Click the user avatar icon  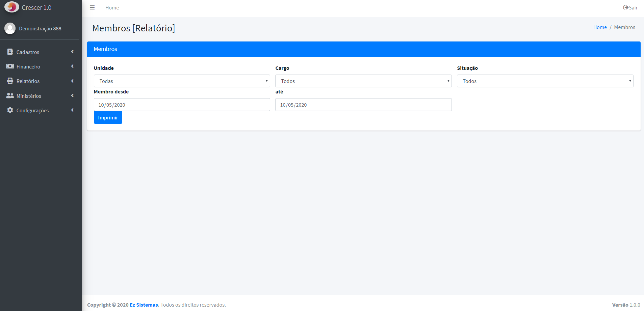tap(10, 28)
